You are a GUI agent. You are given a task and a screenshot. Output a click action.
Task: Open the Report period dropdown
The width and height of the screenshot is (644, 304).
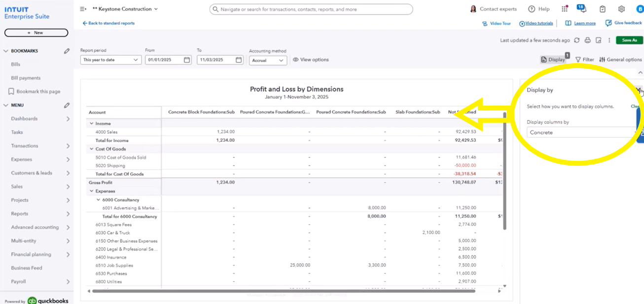point(111,60)
